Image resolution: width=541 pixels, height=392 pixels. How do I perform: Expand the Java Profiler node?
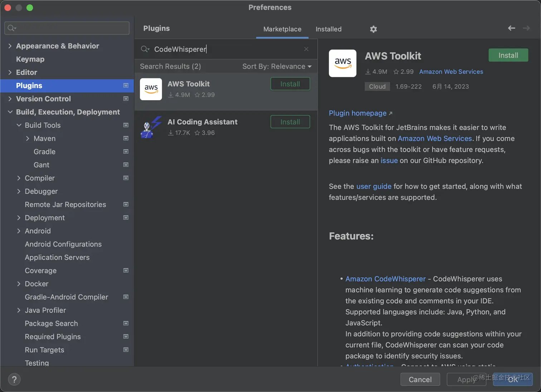pyautogui.click(x=19, y=310)
